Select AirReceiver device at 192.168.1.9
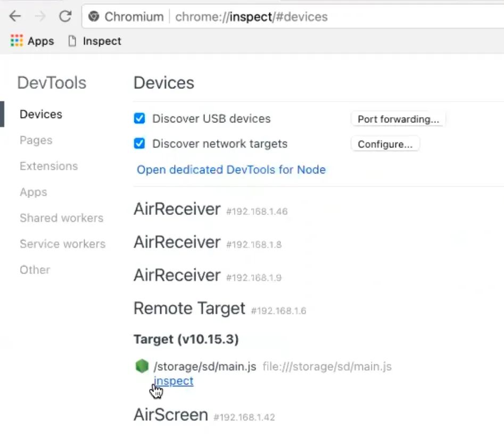 pos(177,276)
